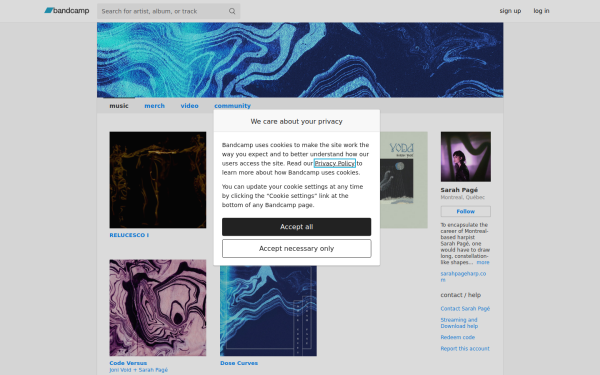Click Contact Sarah Pagé link
Screen dimensions: 600x375
pos(465,308)
